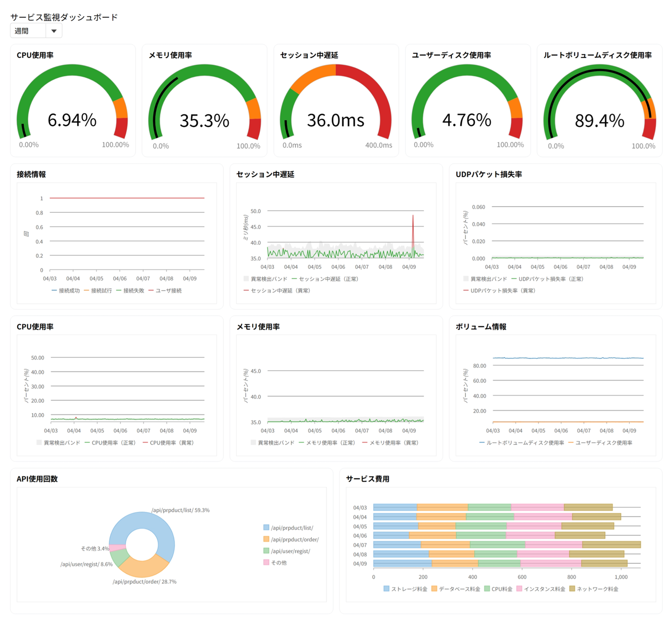Toggle セッション中遅延（正常） legend entry
This screenshot has width=672, height=626.
pos(325,279)
